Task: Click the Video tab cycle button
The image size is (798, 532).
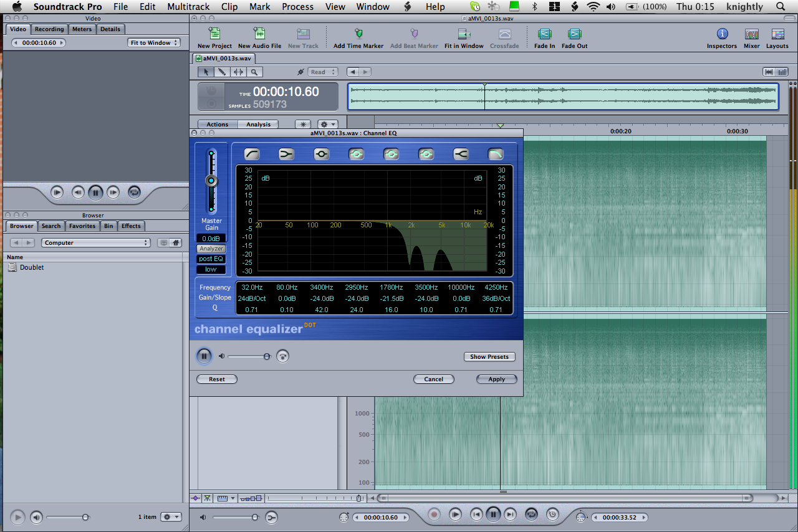Action: click(133, 192)
